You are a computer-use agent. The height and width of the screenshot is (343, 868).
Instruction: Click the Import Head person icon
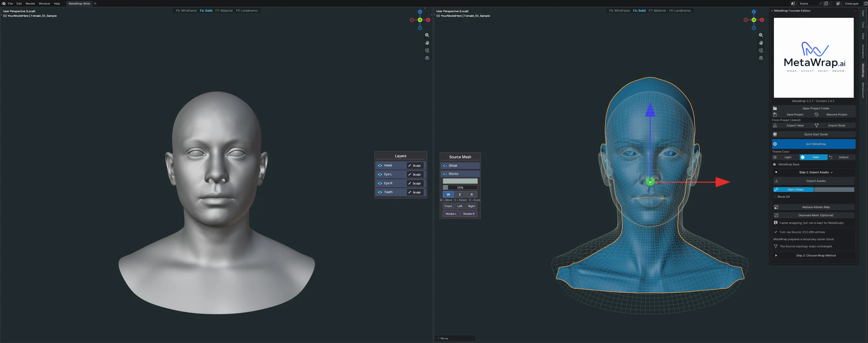point(775,126)
